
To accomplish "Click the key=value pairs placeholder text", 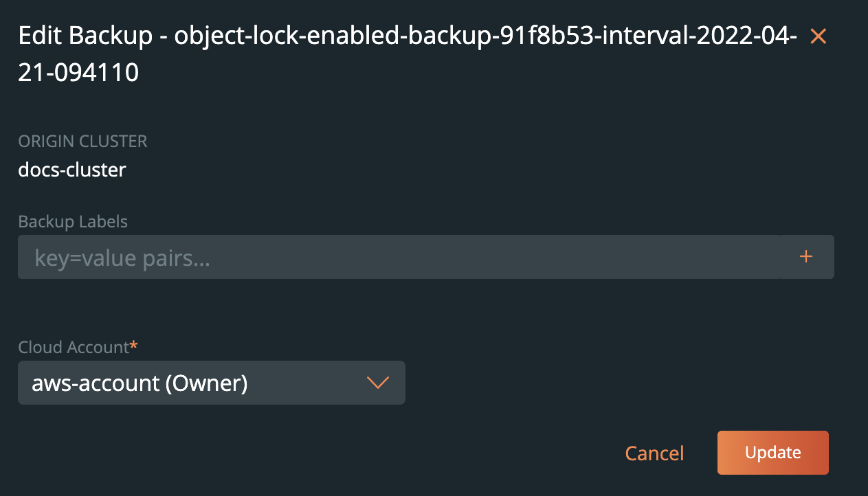I will (122, 258).
